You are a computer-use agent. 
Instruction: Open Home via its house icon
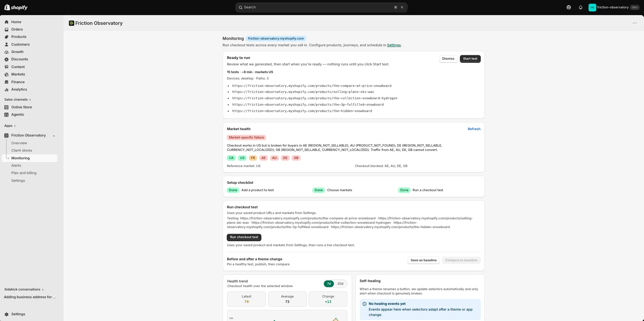[x=6, y=22]
